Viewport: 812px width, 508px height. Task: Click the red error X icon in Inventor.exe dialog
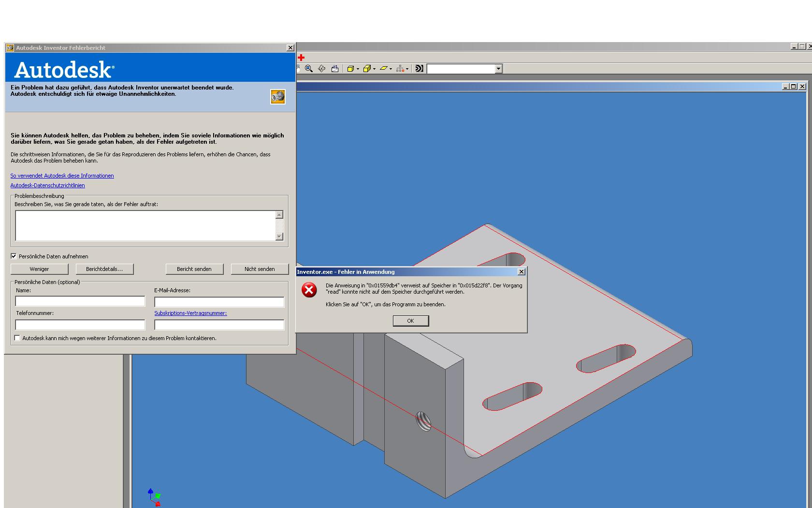click(309, 290)
